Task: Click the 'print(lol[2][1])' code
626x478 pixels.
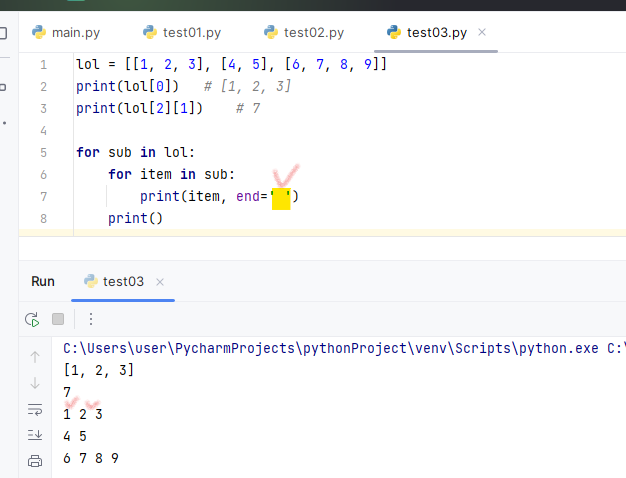Action: pos(139,108)
